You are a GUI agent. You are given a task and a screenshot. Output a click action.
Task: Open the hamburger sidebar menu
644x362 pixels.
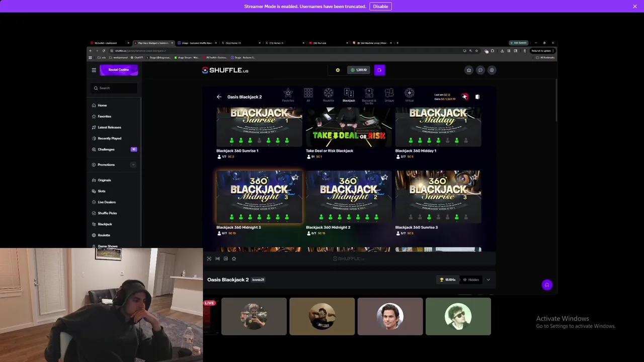click(94, 70)
